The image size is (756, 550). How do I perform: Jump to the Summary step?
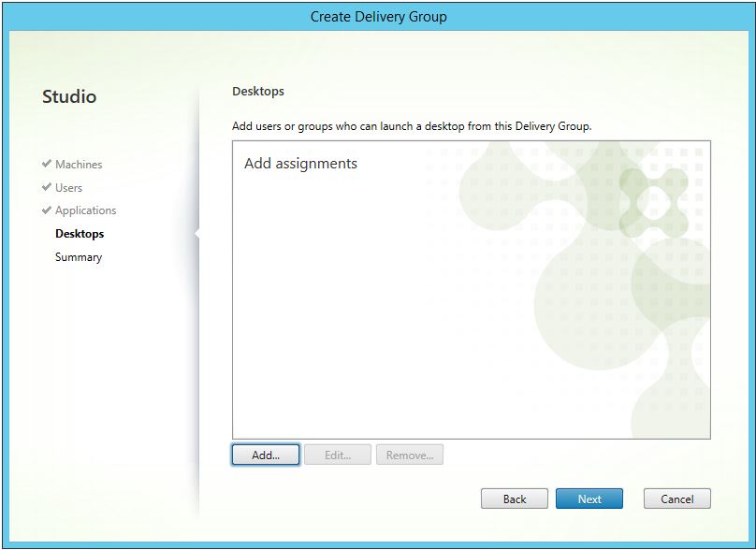[x=78, y=256]
